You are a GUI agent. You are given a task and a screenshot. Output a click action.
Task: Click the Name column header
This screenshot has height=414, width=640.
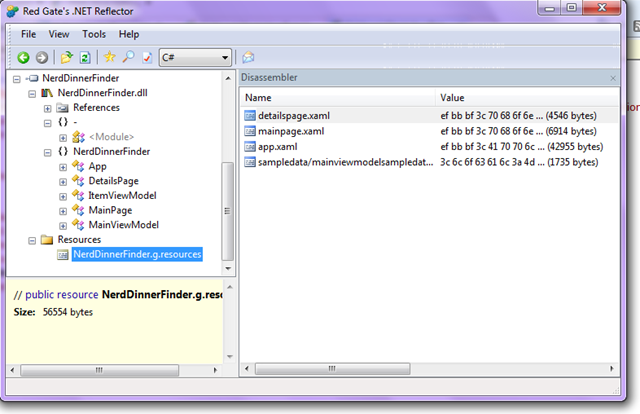pyautogui.click(x=338, y=98)
